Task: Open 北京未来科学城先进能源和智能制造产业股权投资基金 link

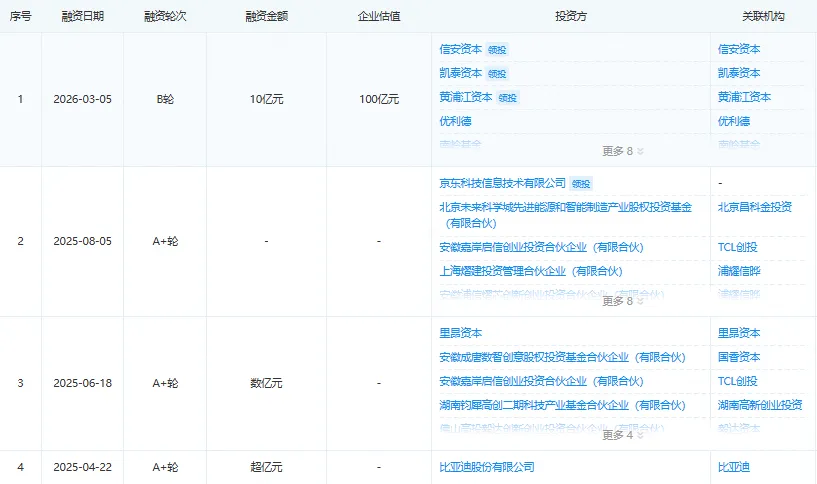Action: (565, 215)
